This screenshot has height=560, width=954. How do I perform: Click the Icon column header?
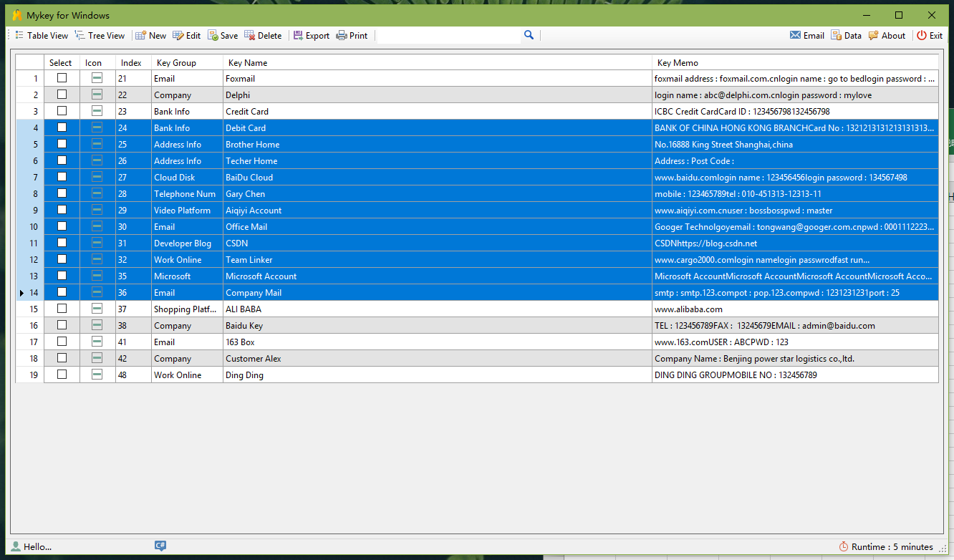97,62
